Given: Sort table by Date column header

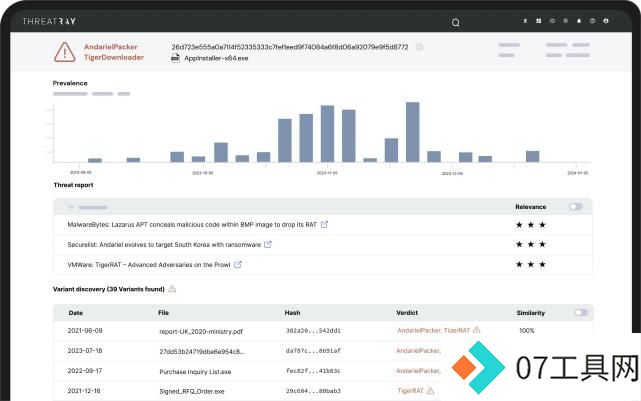Looking at the screenshot, I should 76,313.
